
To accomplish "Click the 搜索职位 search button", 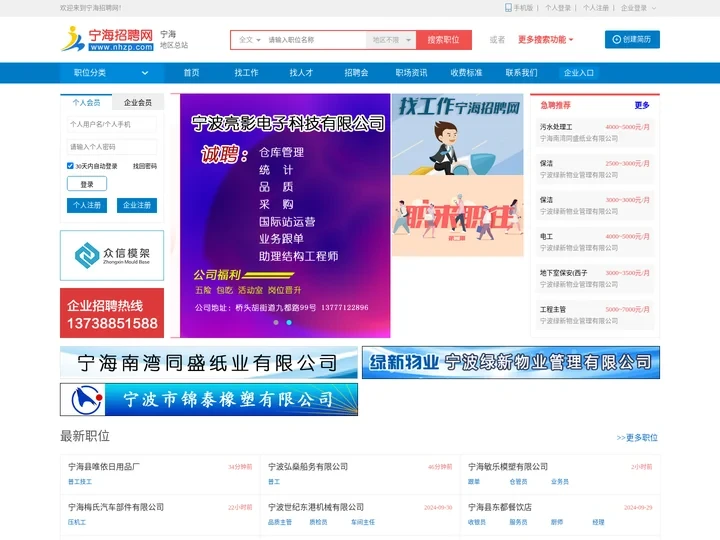I will point(444,40).
